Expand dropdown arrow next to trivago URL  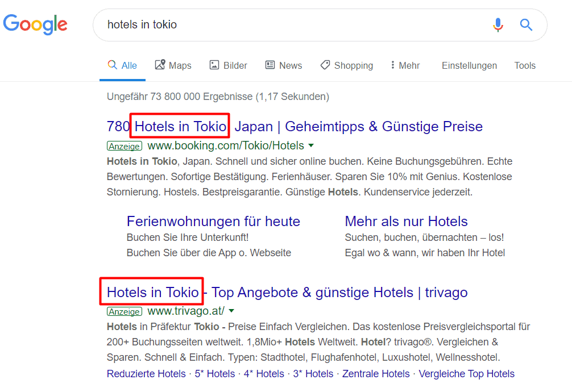[231, 311]
